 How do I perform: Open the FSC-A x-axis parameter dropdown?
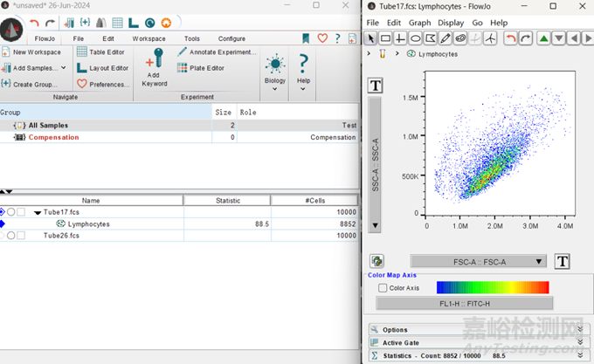click(x=478, y=261)
